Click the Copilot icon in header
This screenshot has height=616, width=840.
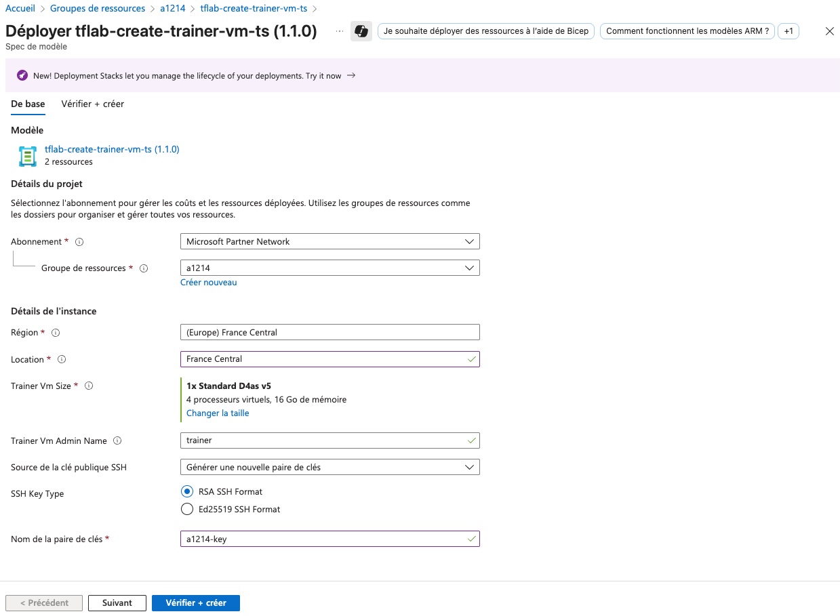(361, 31)
